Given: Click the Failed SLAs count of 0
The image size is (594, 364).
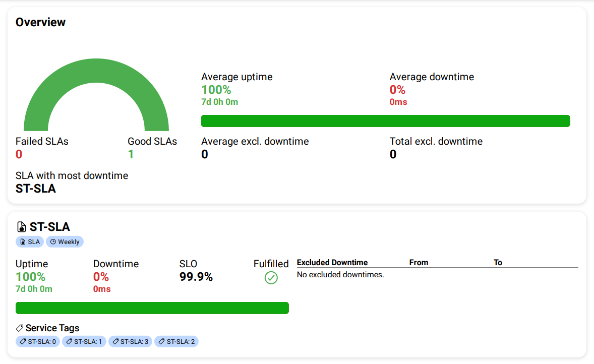Looking at the screenshot, I should [19, 154].
